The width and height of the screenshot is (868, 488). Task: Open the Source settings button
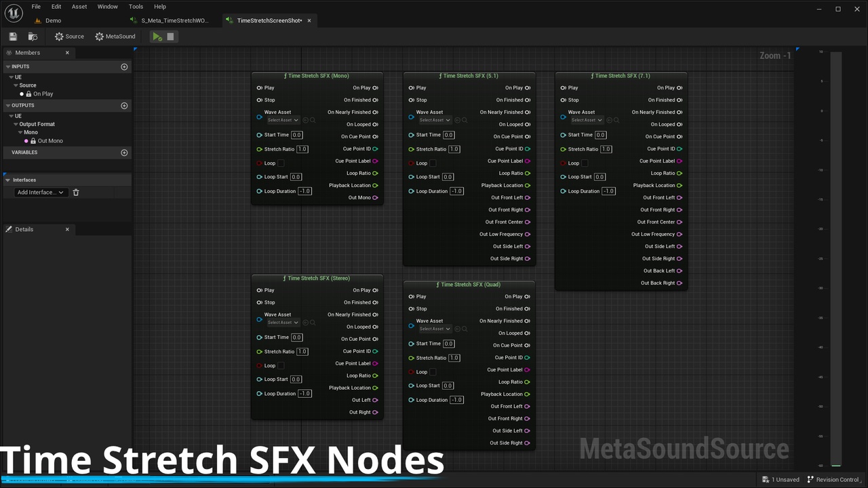point(69,37)
